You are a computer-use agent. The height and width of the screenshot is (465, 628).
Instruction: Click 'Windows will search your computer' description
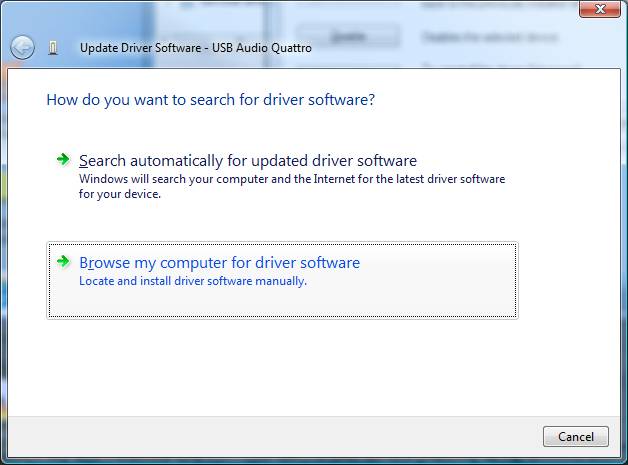pos(291,179)
